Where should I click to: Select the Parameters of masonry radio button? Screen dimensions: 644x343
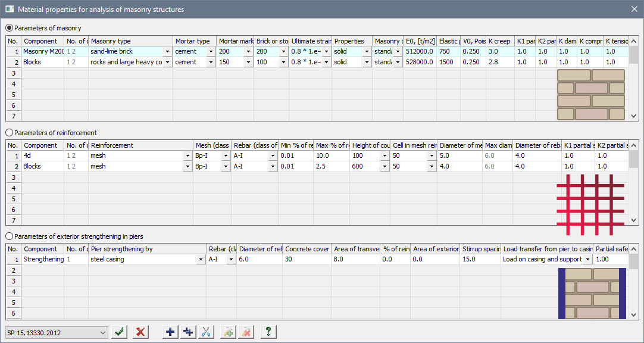click(9, 28)
